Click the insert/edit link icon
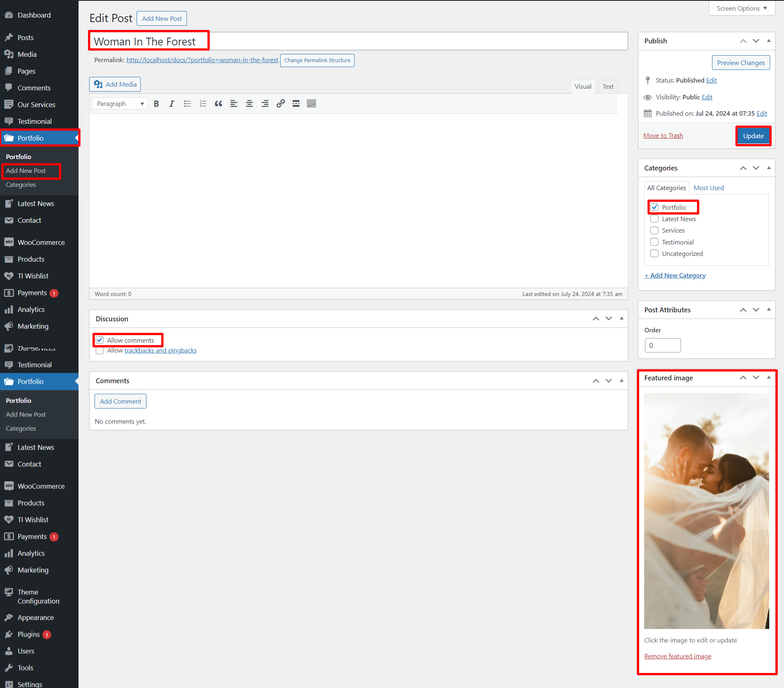Screen dimensions: 784x688 click(281, 104)
